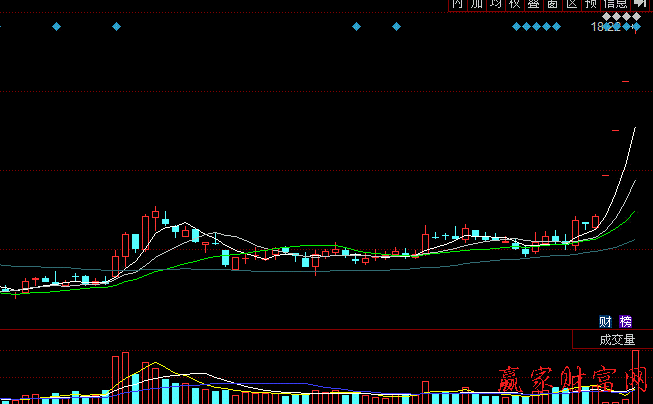Click the arrow icon right of 信息
The width and height of the screenshot is (653, 404).
640,5
